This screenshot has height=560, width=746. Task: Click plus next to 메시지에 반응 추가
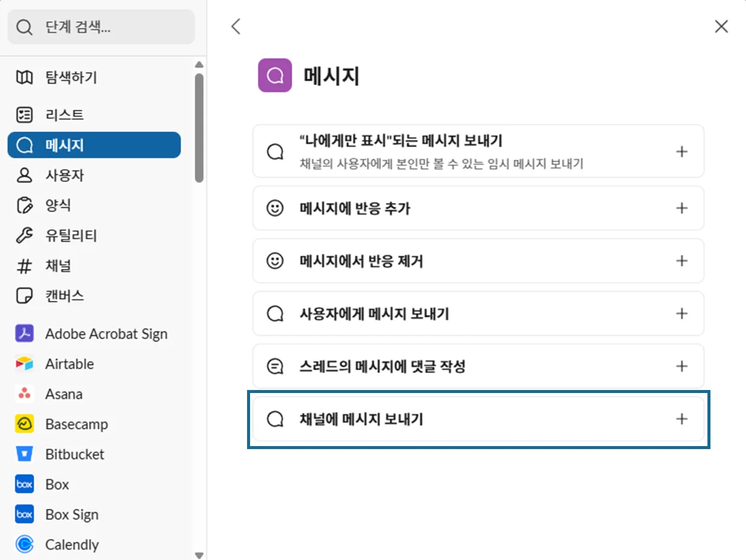pos(682,208)
